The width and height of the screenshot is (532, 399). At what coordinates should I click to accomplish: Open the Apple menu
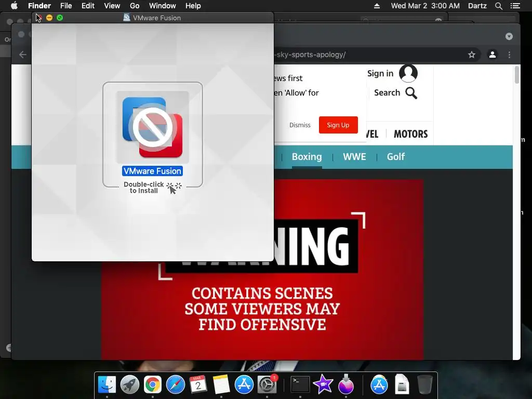[x=14, y=6]
